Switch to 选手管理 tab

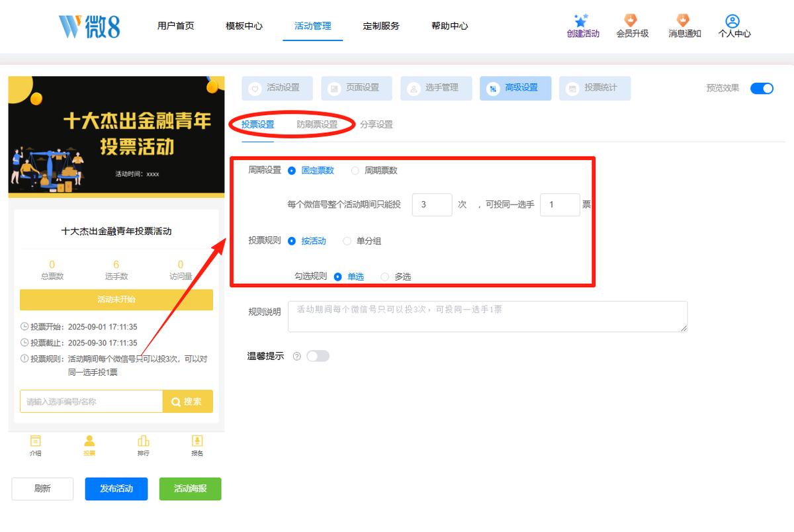click(x=436, y=88)
